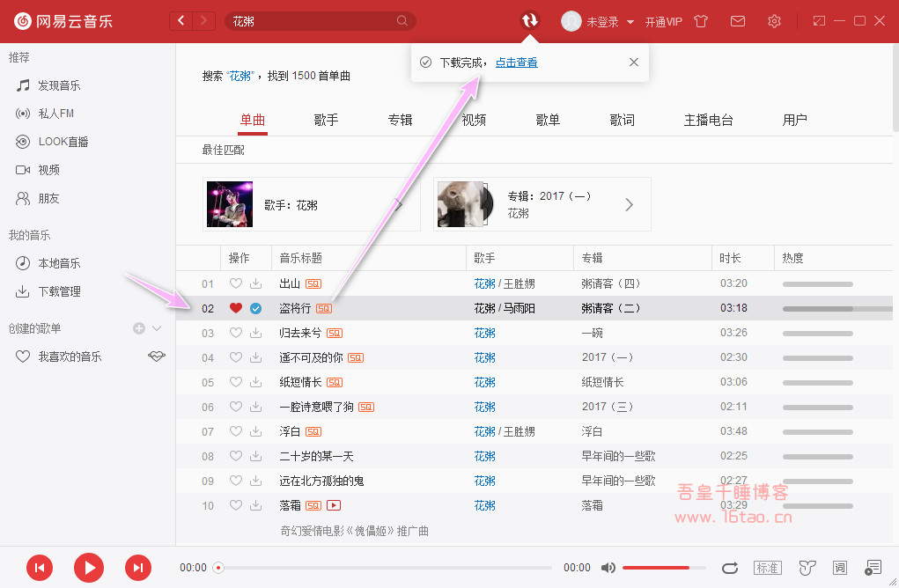The width and height of the screenshot is (899, 588).
Task: Expand the account dropdown next to 未登录
Action: point(630,22)
